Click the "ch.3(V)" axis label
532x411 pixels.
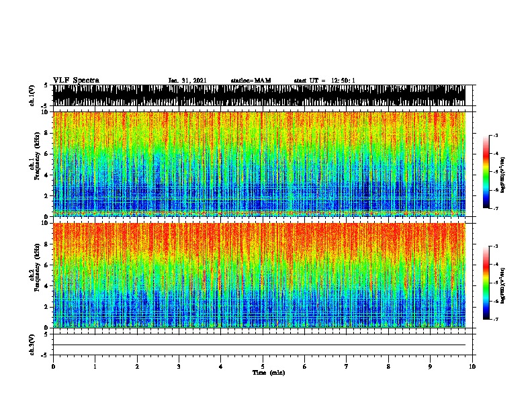click(32, 345)
